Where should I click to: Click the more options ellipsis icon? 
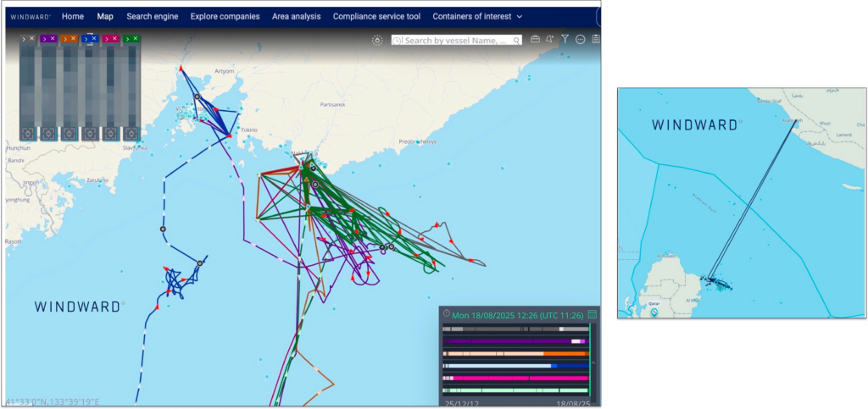tap(580, 40)
